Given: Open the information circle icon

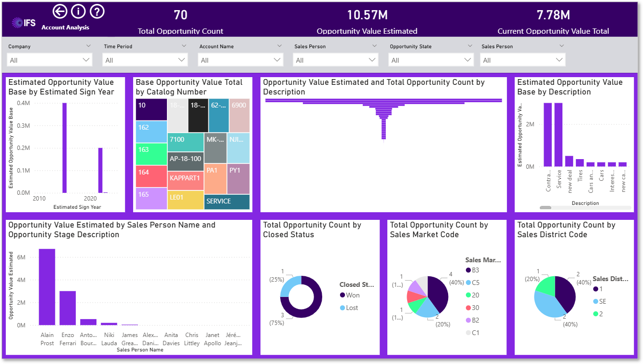Looking at the screenshot, I should (x=78, y=11).
